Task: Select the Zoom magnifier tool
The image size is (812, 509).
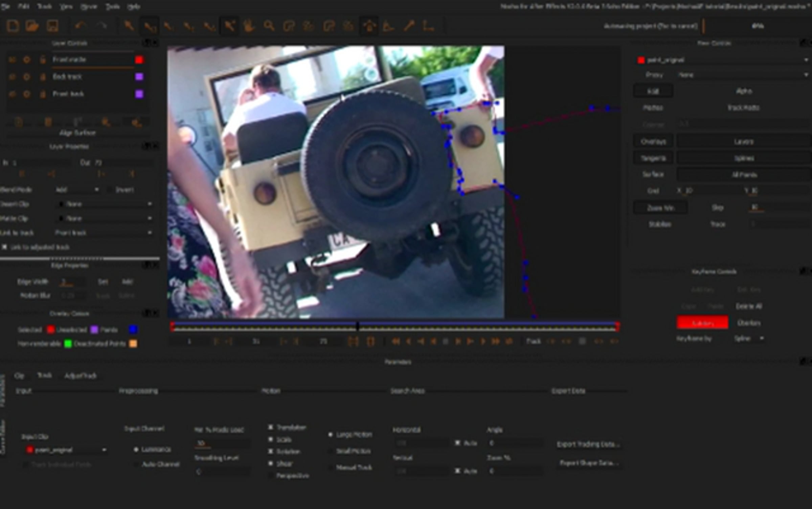Action: (269, 26)
